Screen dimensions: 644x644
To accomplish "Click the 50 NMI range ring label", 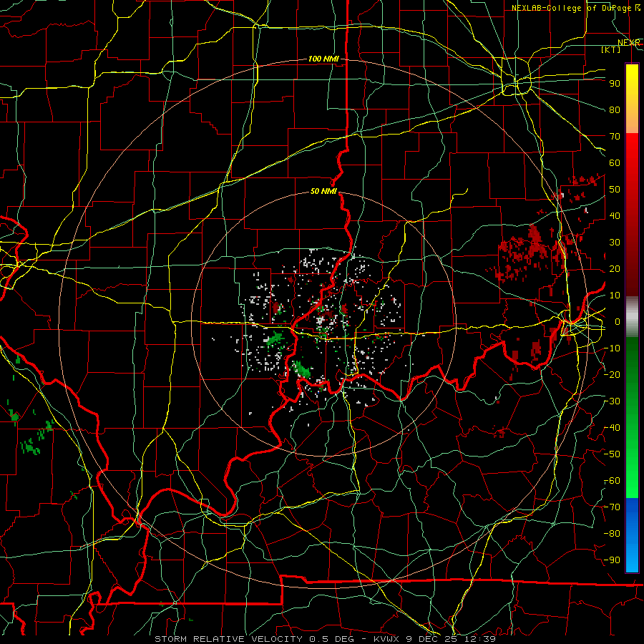I will (323, 191).
